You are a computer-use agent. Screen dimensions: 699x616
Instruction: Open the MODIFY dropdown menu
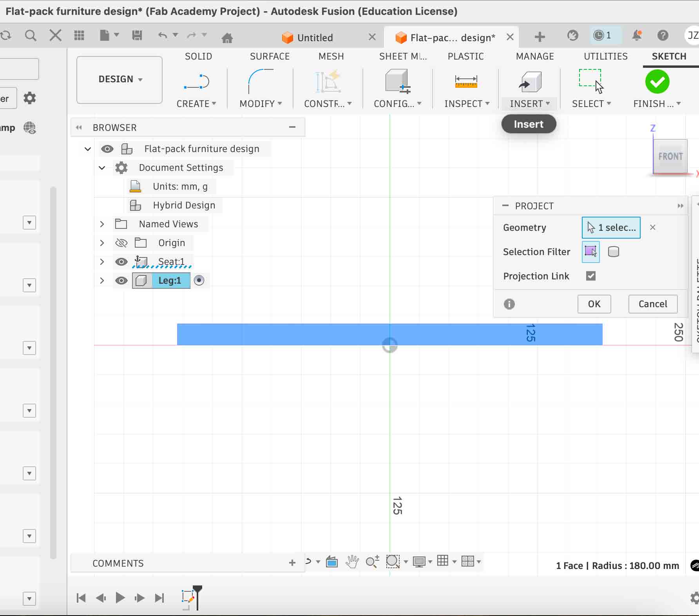pyautogui.click(x=261, y=104)
